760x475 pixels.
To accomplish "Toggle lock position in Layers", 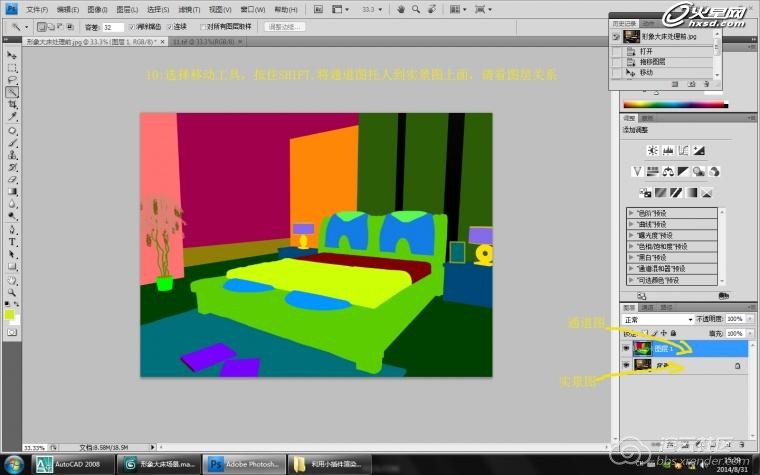I will coord(664,333).
